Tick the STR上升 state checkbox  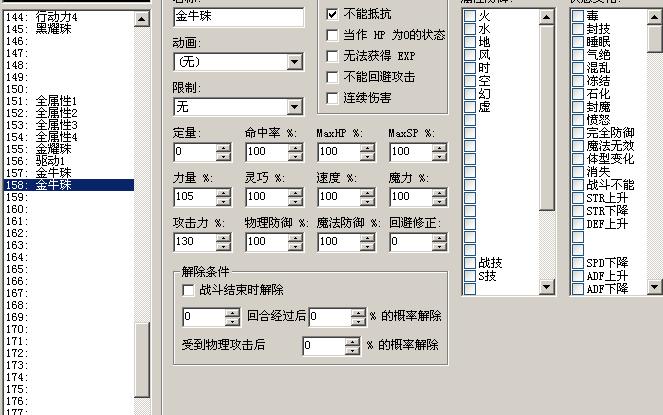pyautogui.click(x=578, y=198)
